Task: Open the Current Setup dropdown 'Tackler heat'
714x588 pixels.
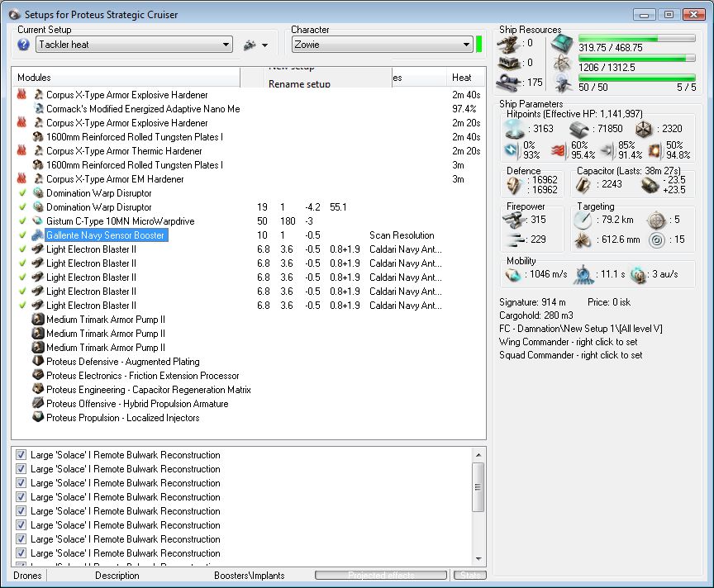Action: 134,45
